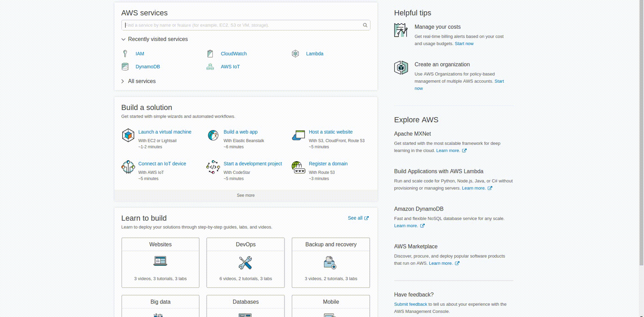Click See all in Learn to build

[355, 218]
